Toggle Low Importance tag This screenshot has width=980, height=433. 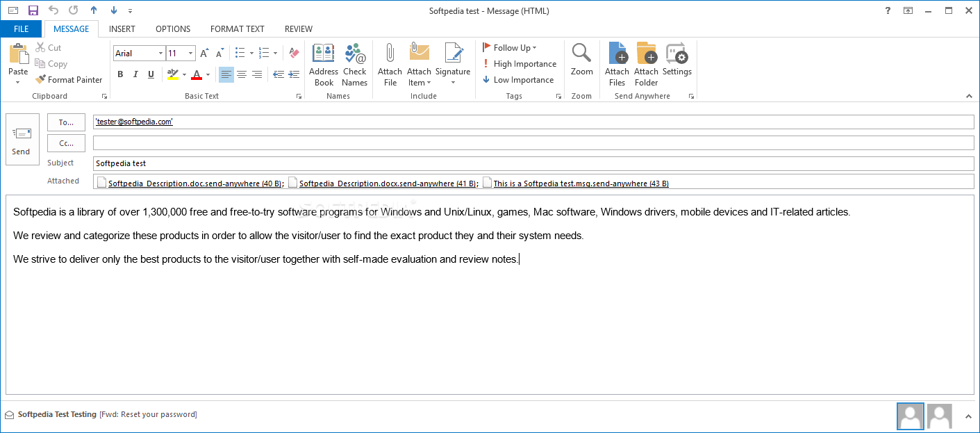click(518, 80)
